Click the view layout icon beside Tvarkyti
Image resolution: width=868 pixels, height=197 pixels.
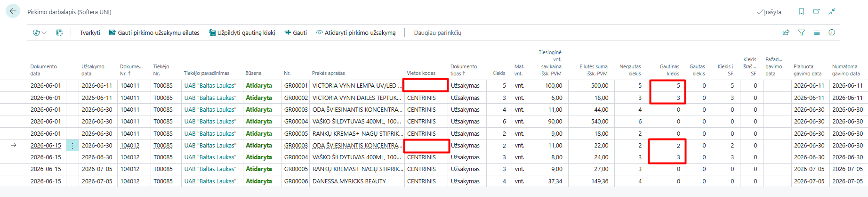click(59, 33)
